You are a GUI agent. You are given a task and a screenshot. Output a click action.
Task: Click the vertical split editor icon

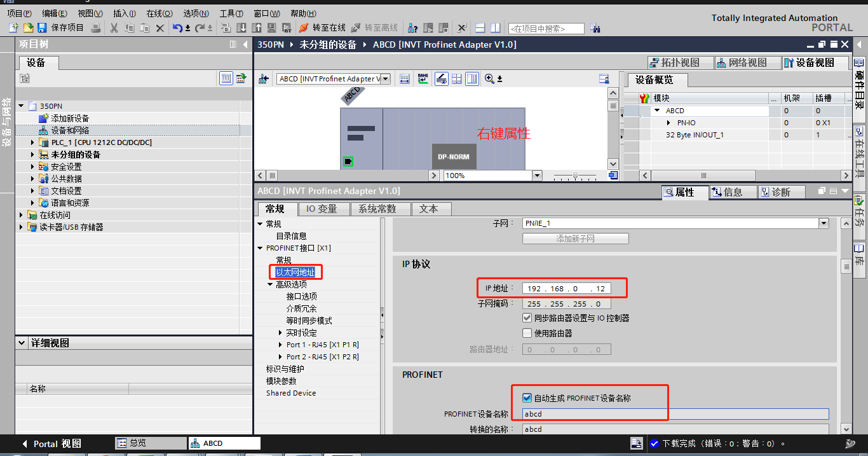[x=495, y=28]
